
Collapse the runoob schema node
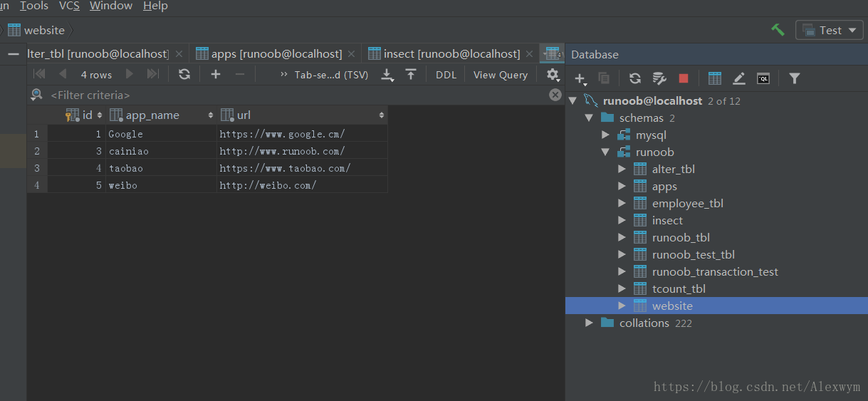[x=606, y=152]
